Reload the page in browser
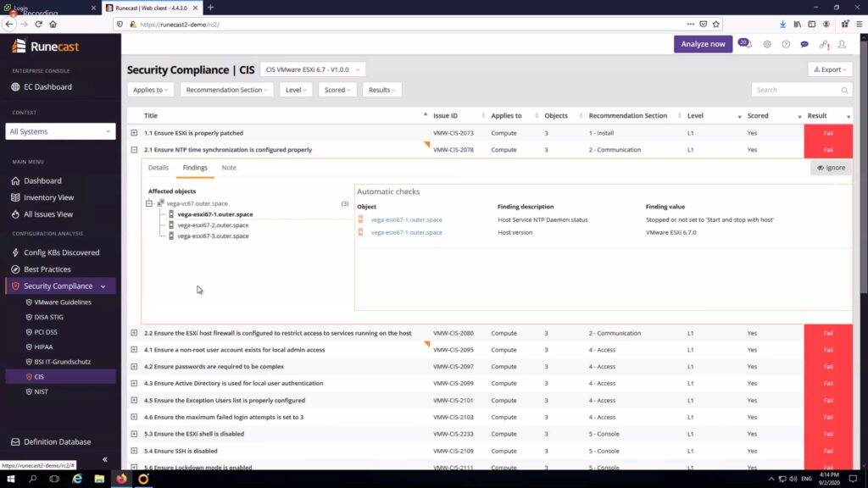This screenshot has height=488, width=868. [x=39, y=25]
